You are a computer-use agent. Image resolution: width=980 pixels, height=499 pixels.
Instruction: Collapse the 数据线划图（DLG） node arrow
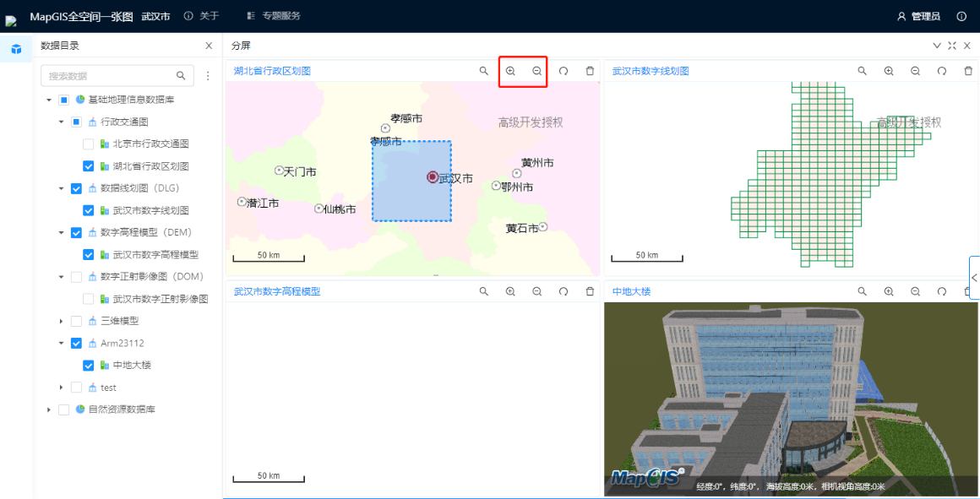click(x=61, y=188)
